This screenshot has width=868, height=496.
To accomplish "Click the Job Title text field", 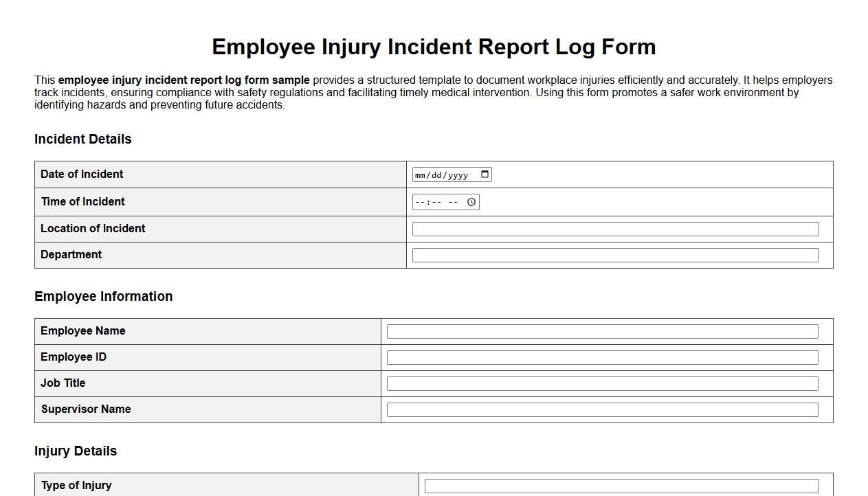I will click(x=602, y=383).
